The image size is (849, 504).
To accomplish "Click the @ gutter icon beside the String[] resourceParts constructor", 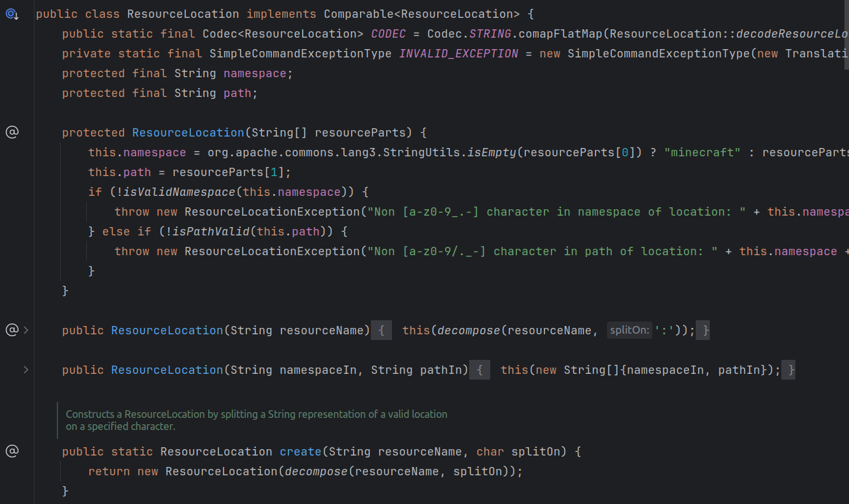I will tap(12, 133).
